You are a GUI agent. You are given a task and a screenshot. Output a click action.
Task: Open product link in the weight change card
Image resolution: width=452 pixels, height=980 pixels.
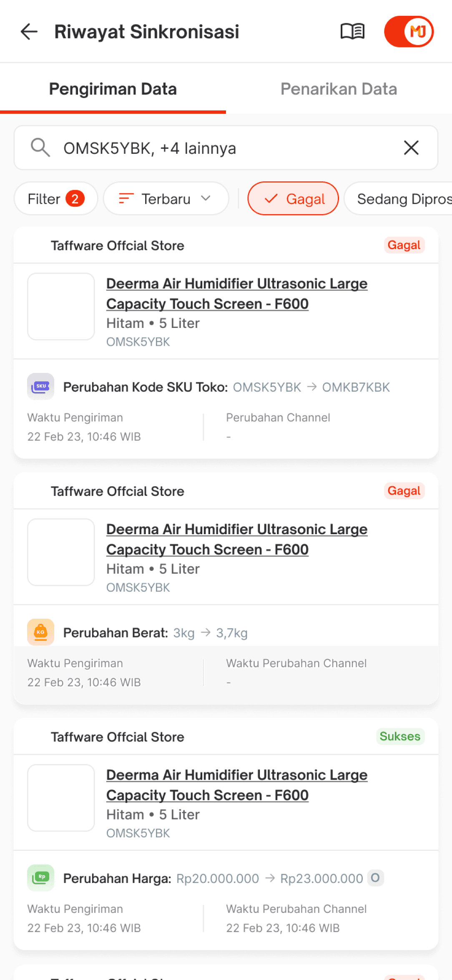click(237, 540)
